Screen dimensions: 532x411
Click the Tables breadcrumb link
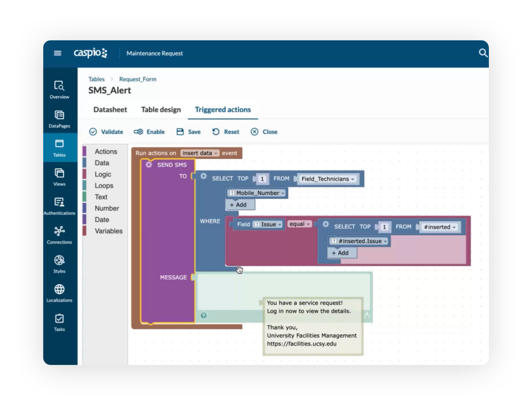coord(96,79)
